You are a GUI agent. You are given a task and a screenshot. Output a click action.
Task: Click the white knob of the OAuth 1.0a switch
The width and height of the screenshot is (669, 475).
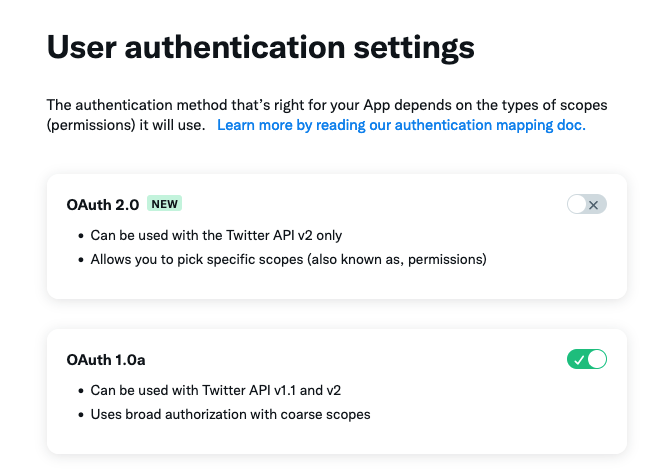pos(597,359)
